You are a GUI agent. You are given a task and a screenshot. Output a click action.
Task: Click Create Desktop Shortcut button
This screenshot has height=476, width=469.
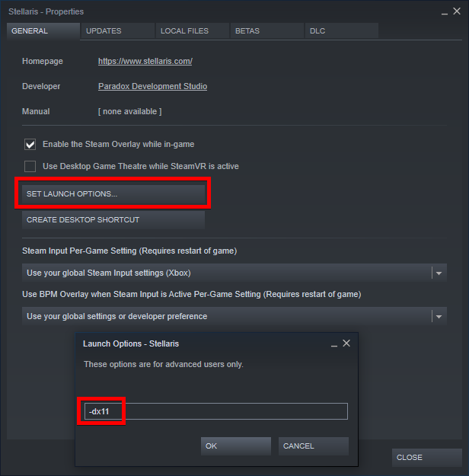(x=113, y=220)
